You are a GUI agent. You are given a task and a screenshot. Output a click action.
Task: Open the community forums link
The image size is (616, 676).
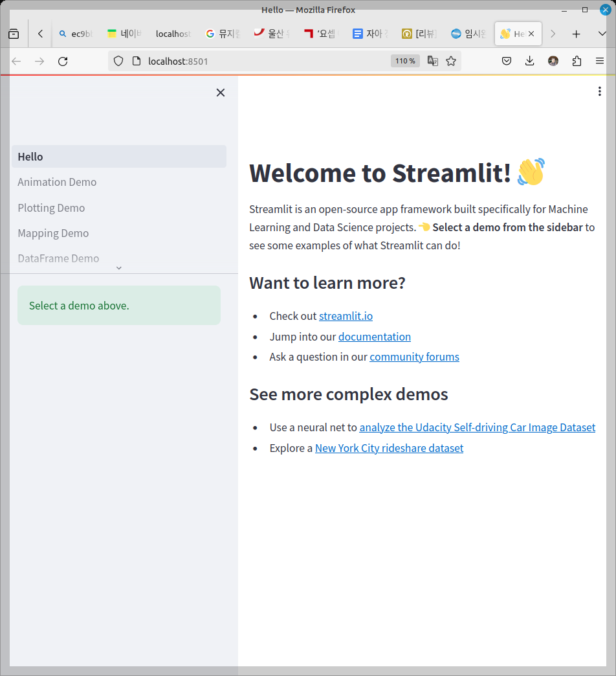coord(414,357)
